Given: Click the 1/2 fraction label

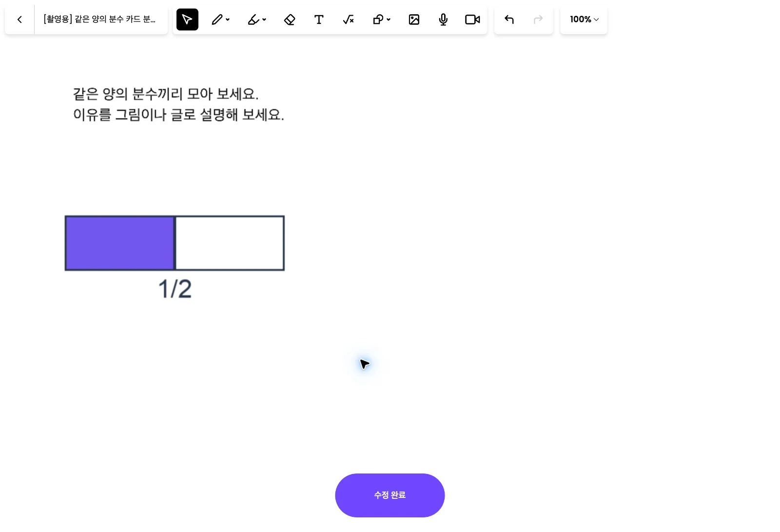Looking at the screenshot, I should click(175, 289).
